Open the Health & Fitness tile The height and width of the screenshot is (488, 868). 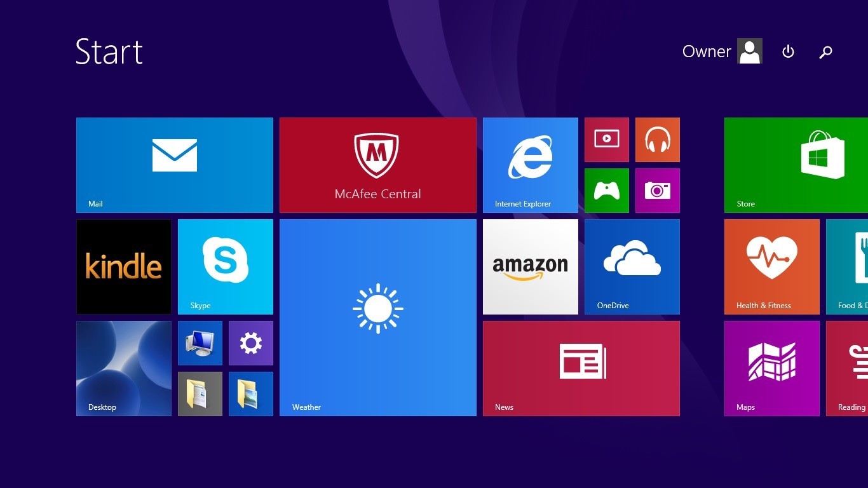pyautogui.click(x=772, y=267)
